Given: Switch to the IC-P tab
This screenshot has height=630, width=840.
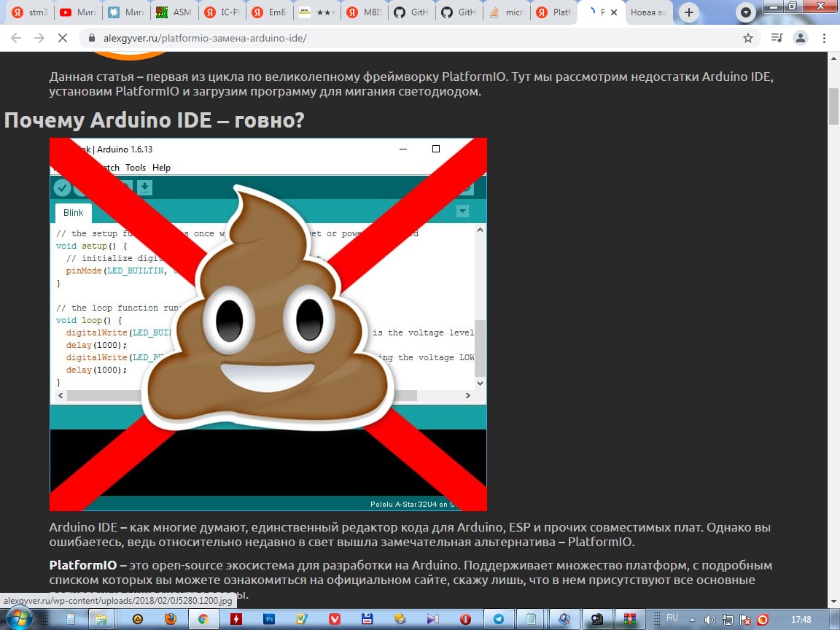Looking at the screenshot, I should coord(222,12).
